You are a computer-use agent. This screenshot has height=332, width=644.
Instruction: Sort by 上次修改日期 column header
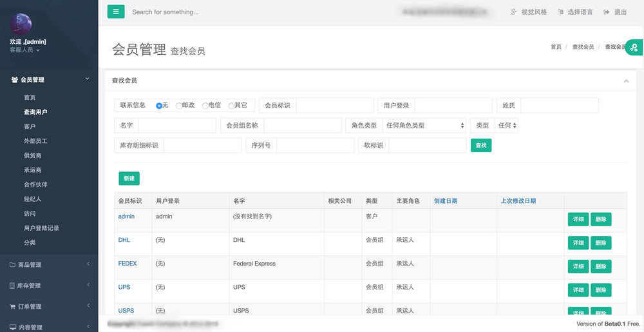[518, 201]
